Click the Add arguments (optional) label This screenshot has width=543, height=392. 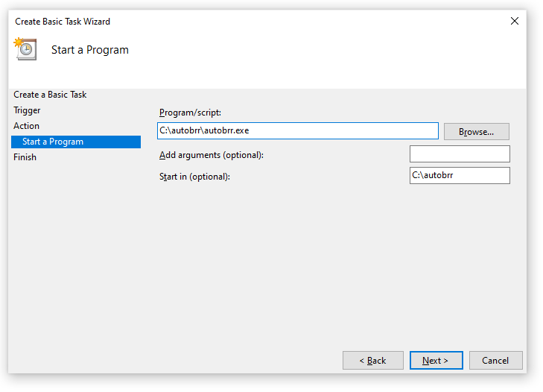click(x=212, y=155)
